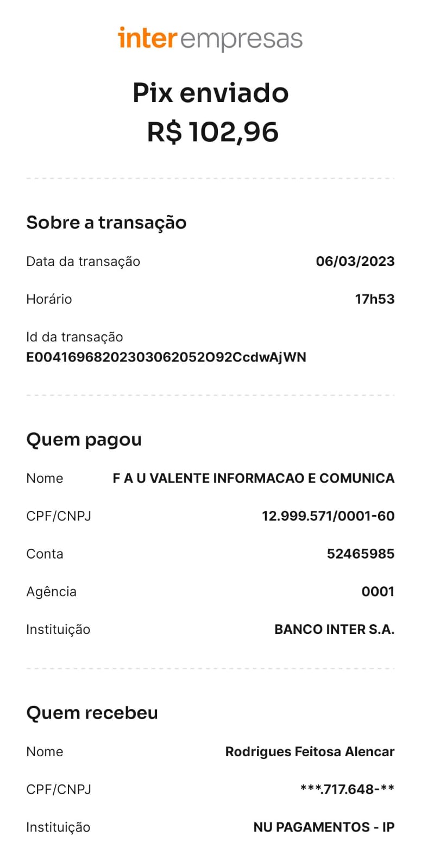This screenshot has width=421, height=868.
Task: Click the 17h53 time value
Action: point(375,299)
